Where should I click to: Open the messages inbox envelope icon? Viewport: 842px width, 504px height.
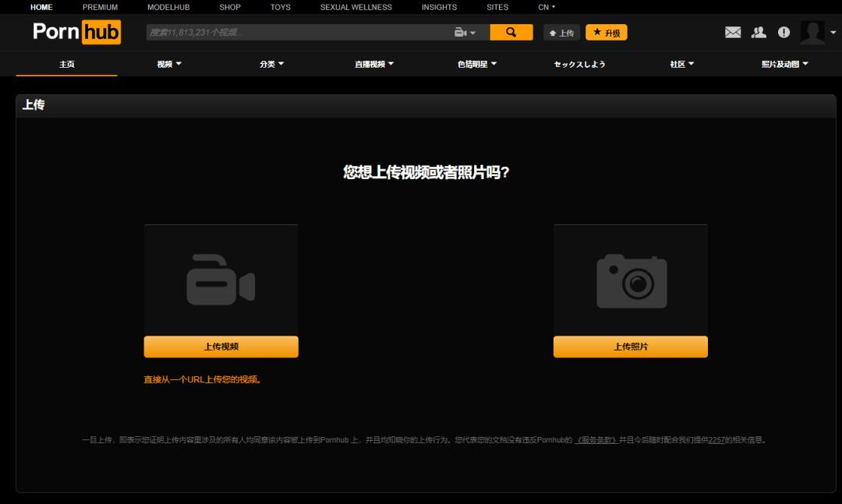point(733,32)
